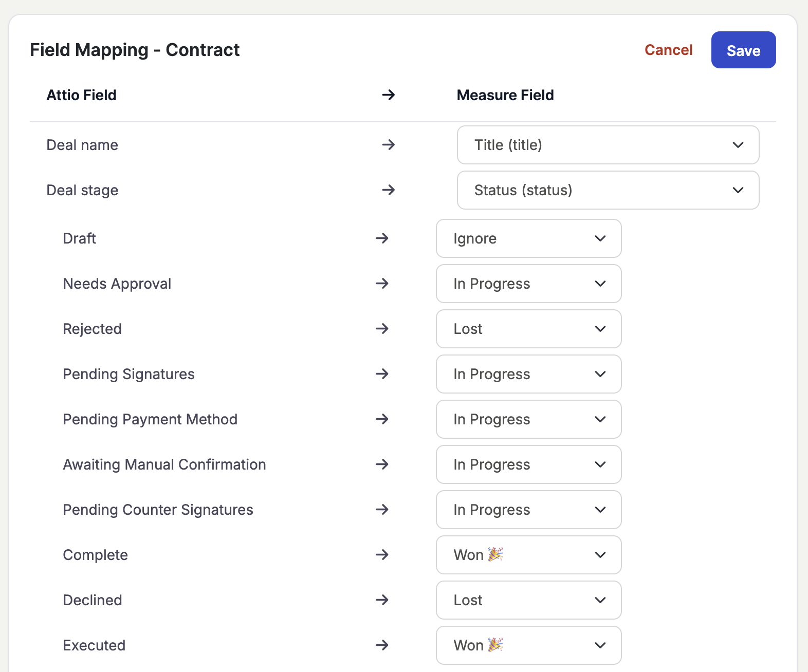
Task: Cancel the field mapping changes
Action: (x=668, y=50)
